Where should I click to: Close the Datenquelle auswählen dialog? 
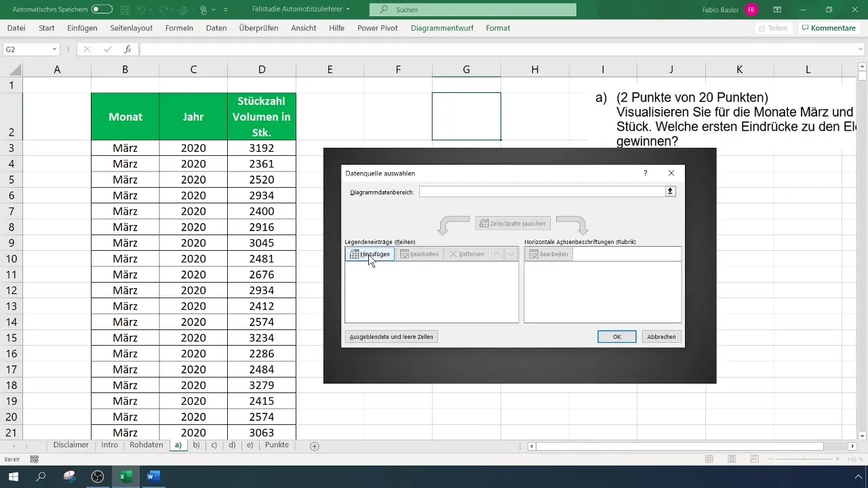point(671,173)
